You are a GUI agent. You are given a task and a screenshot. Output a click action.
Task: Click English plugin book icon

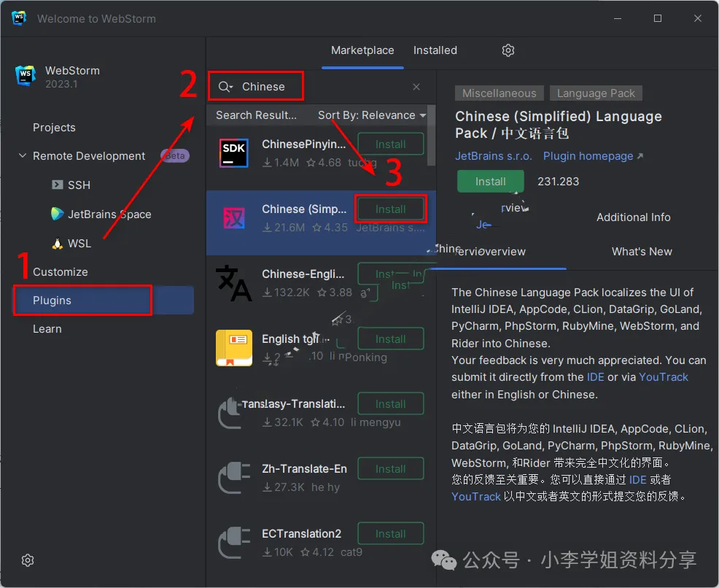pos(234,348)
